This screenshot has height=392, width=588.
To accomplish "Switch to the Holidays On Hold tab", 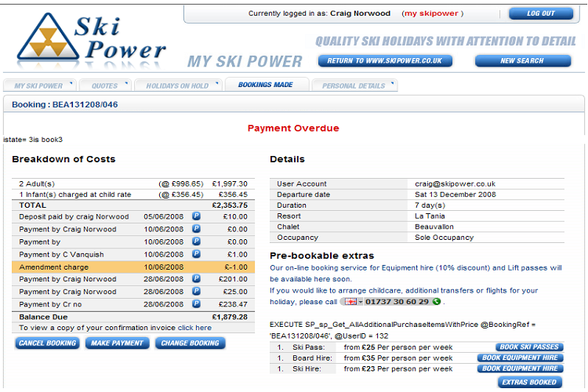I will [x=177, y=86].
